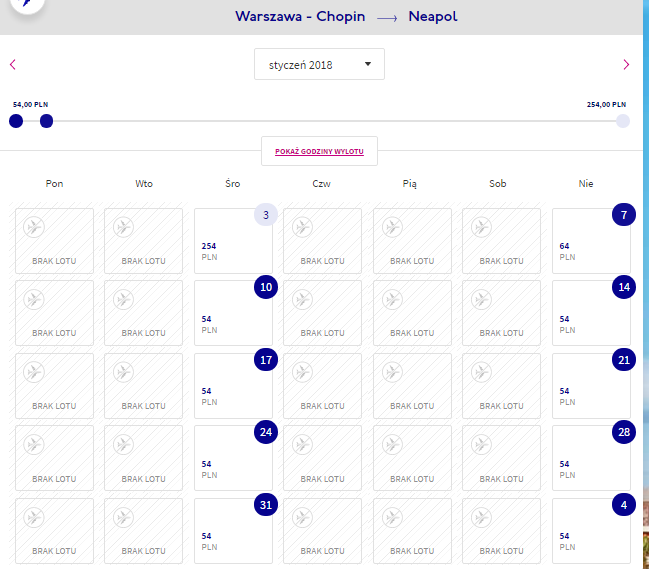Image resolution: width=649 pixels, height=569 pixels.
Task: Click the date badge number 21
Action: [x=624, y=360]
